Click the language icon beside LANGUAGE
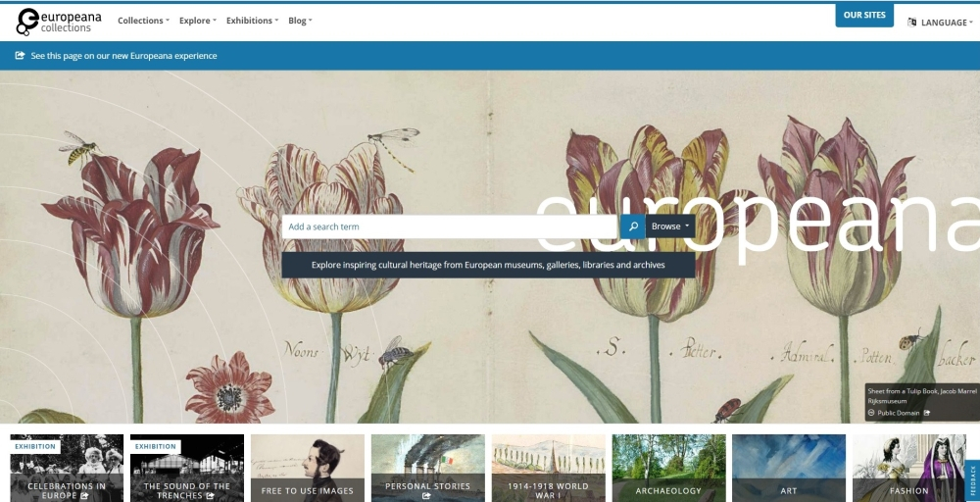The height and width of the screenshot is (502, 980). click(x=911, y=23)
